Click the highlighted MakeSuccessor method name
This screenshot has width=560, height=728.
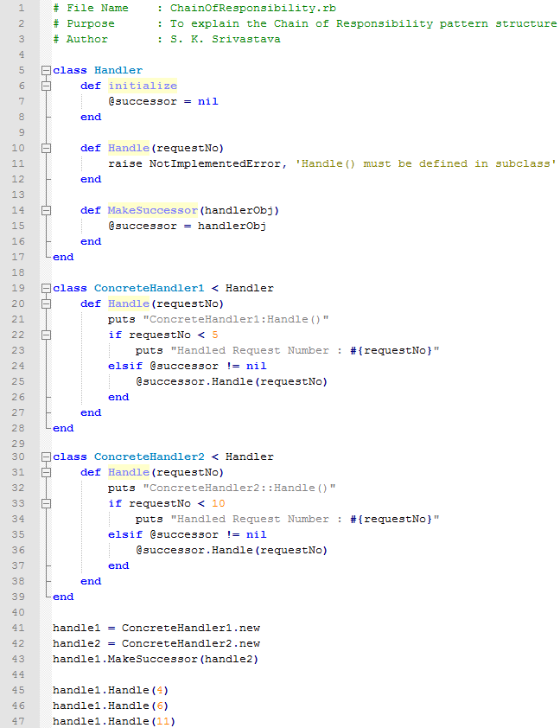tap(153, 210)
